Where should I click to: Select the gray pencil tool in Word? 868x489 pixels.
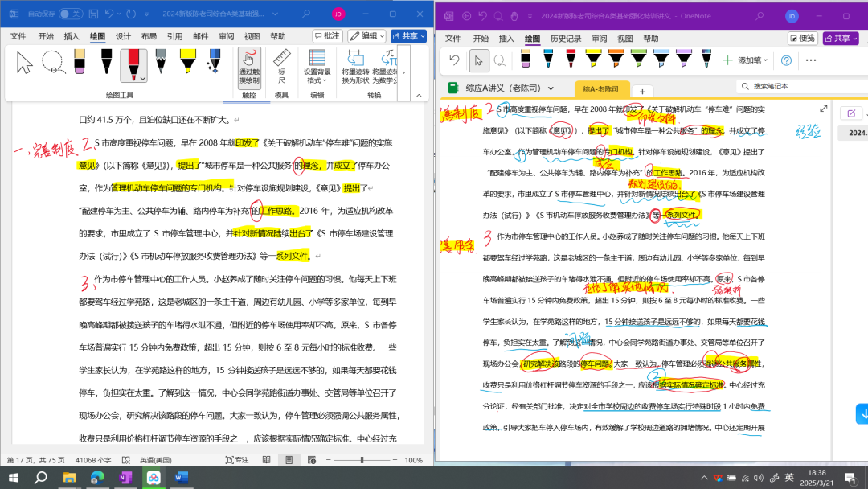tap(161, 61)
